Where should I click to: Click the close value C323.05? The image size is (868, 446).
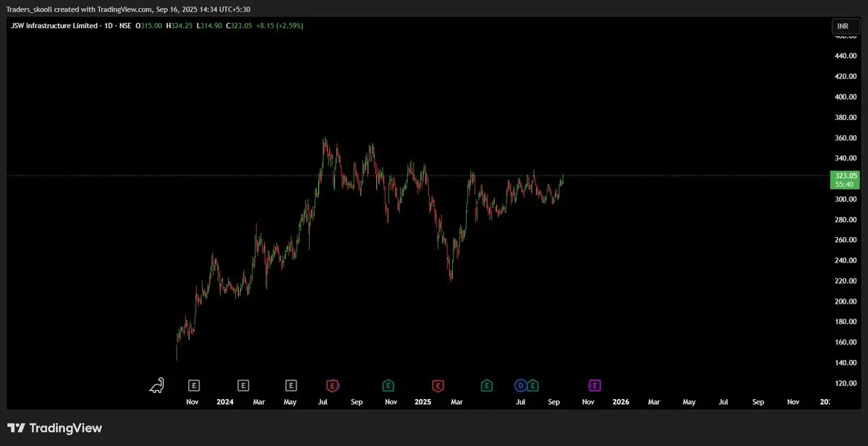[239, 26]
